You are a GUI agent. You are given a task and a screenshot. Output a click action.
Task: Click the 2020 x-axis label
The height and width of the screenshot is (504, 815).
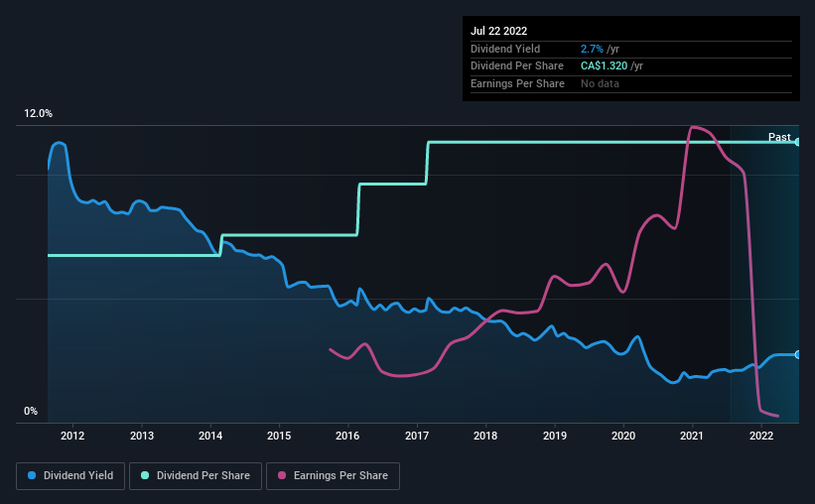coord(623,436)
